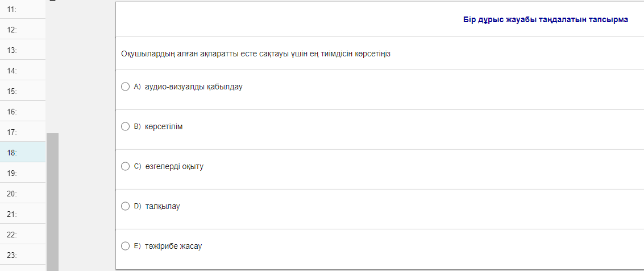644x271 pixels.
Task: Navigate to question 21
Action: [x=23, y=214]
